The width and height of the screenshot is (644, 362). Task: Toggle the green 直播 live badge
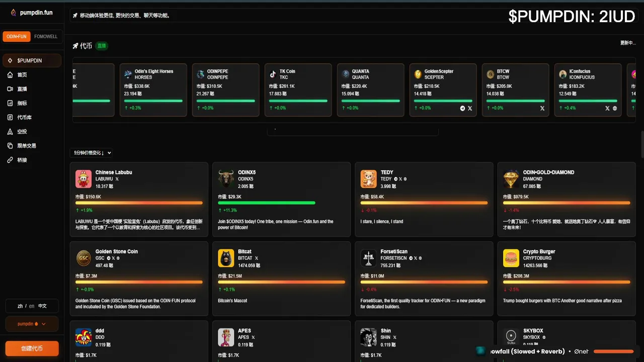pos(102,46)
